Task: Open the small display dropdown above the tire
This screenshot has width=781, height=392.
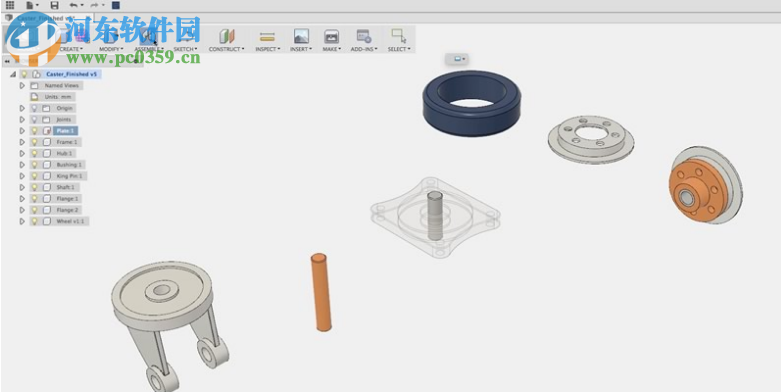Action: 457,59
